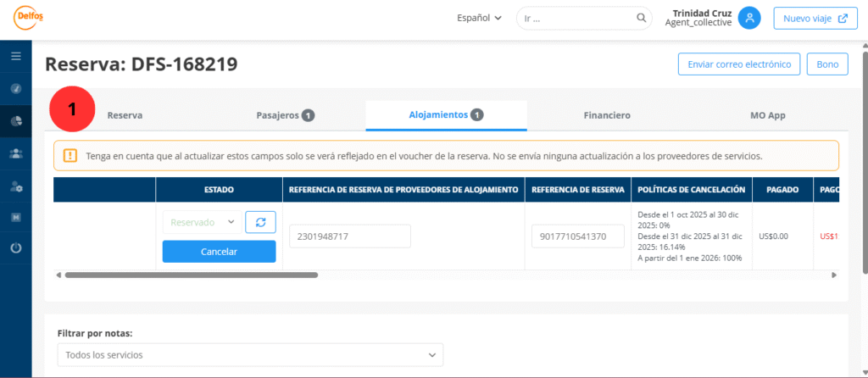Viewport: 868px width, 378px height.
Task: Open the hamburger menu in sidebar
Action: click(x=15, y=56)
